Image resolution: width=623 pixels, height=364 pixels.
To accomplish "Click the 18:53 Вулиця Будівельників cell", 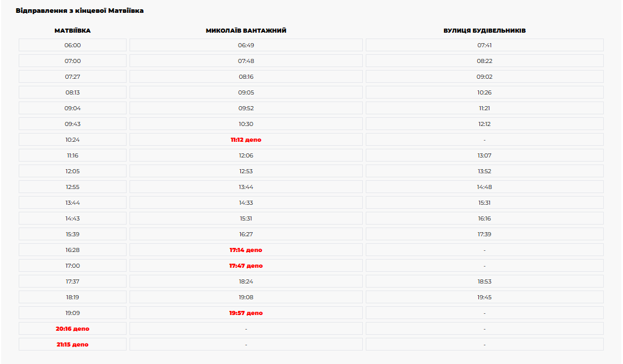I will click(x=484, y=282).
